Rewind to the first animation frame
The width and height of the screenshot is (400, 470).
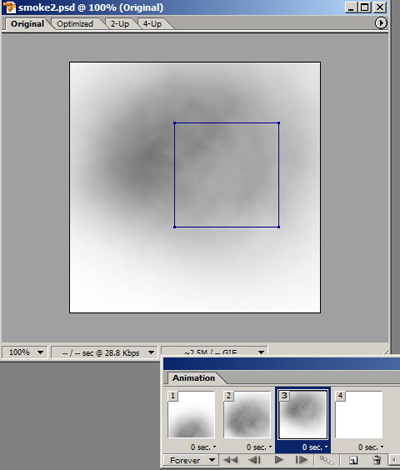230,460
